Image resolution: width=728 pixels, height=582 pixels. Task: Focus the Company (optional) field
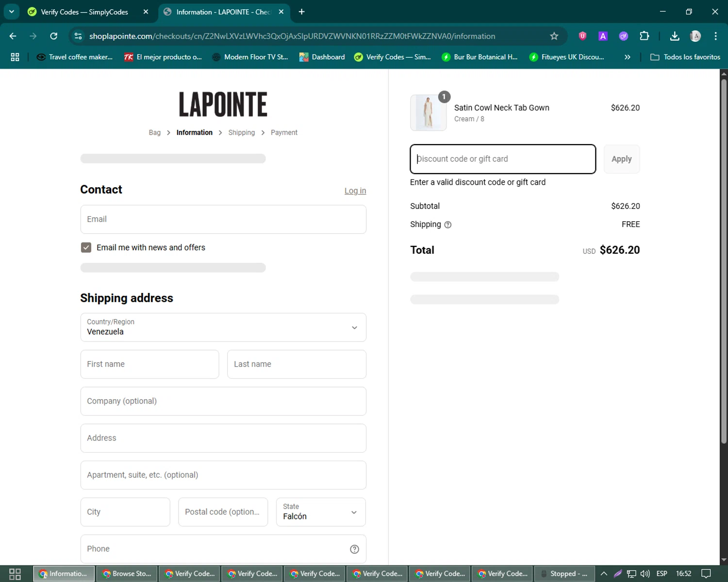pos(223,401)
